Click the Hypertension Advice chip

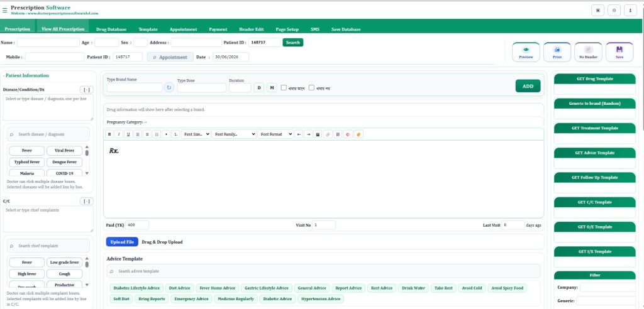(x=321, y=299)
